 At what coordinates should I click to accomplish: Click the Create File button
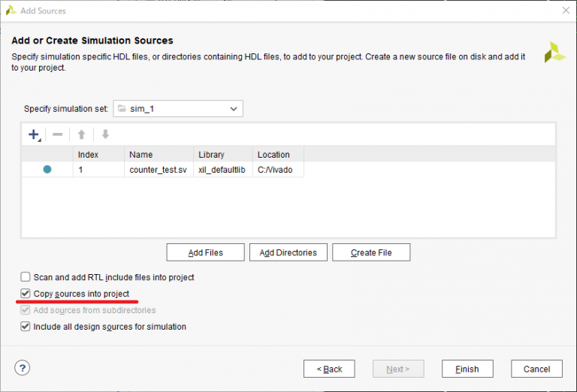[x=371, y=252]
